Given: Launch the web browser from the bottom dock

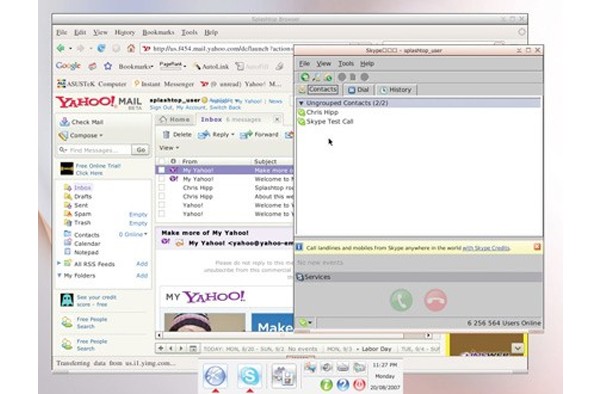Looking at the screenshot, I should 215,376.
